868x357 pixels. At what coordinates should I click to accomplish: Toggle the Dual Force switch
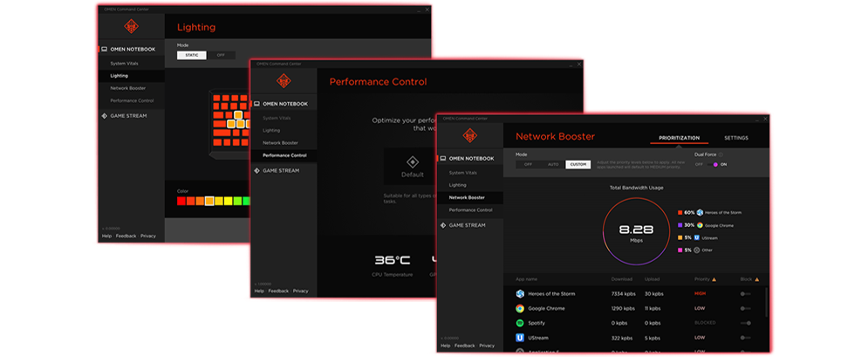click(x=713, y=164)
